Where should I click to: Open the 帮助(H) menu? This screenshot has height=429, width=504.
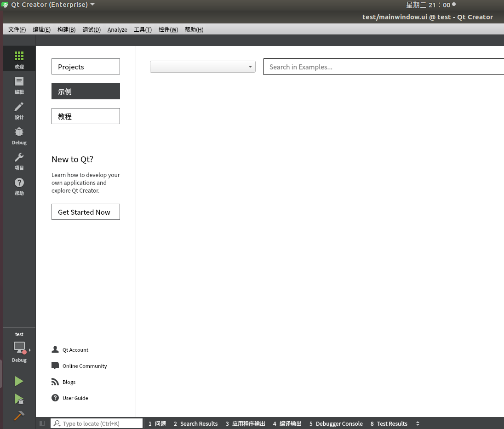194,29
